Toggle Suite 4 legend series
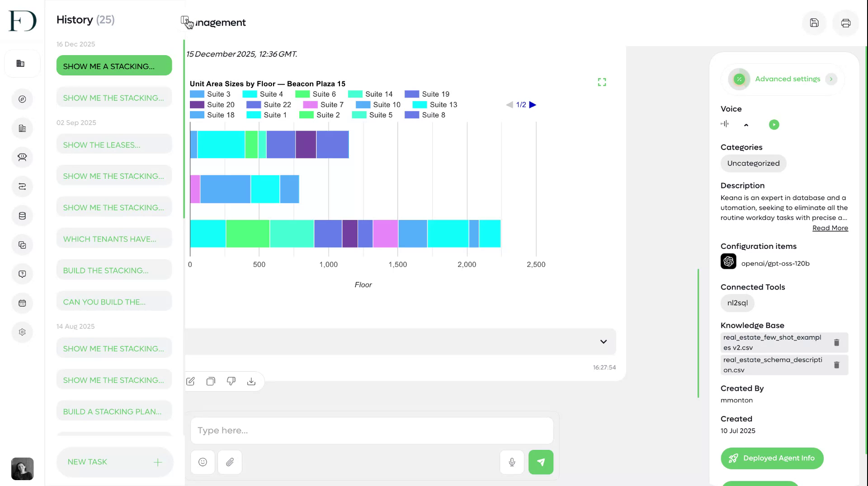The image size is (868, 486). pos(263,94)
